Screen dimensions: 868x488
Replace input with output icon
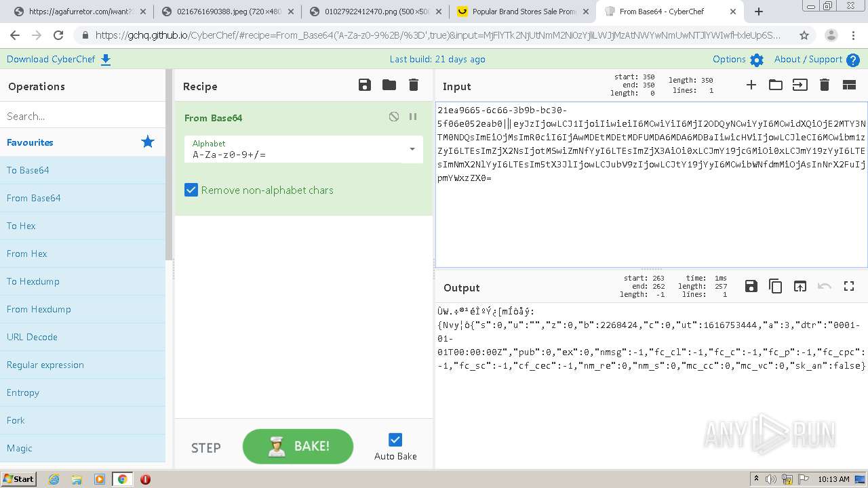tap(800, 286)
